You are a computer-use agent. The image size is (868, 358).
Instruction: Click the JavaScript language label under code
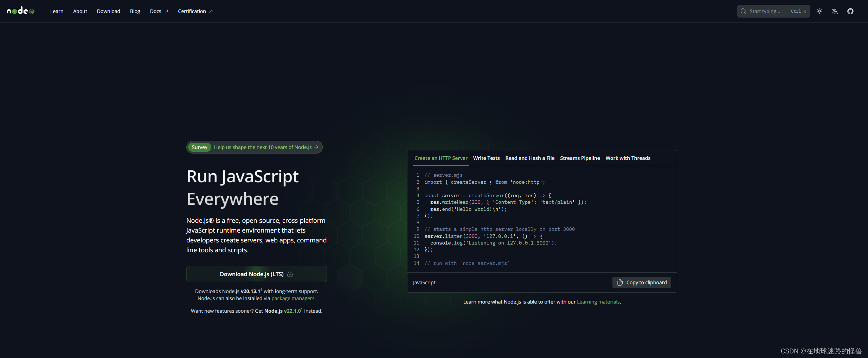[x=424, y=282]
